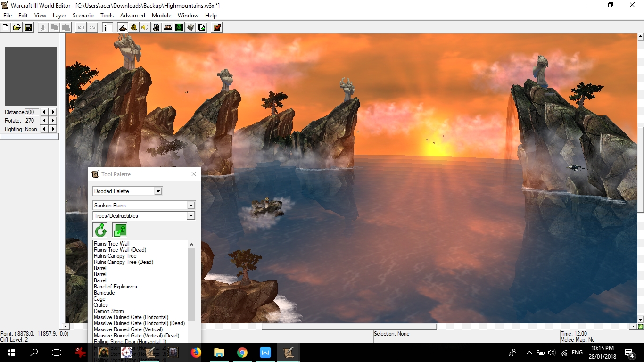Click the Undo arrow icon
This screenshot has height=362, width=644.
[x=81, y=27]
